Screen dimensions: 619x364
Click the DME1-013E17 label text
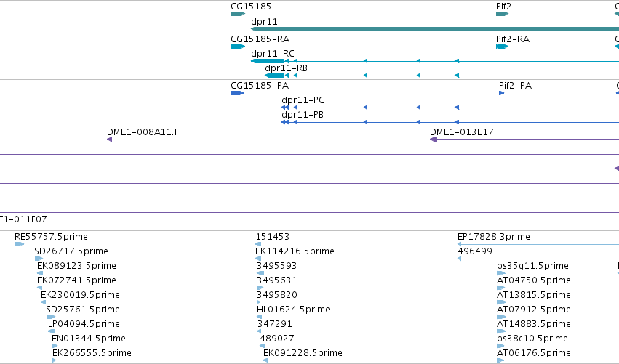461,132
